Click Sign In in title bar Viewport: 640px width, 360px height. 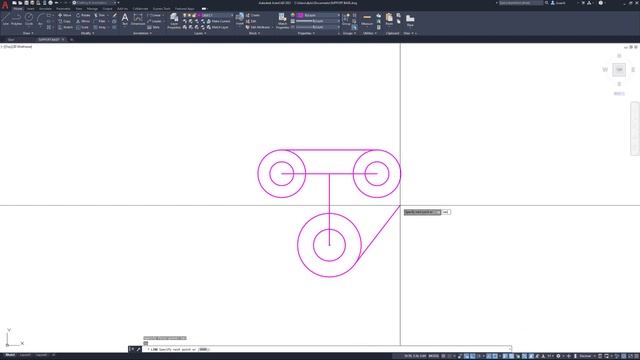coord(559,3)
